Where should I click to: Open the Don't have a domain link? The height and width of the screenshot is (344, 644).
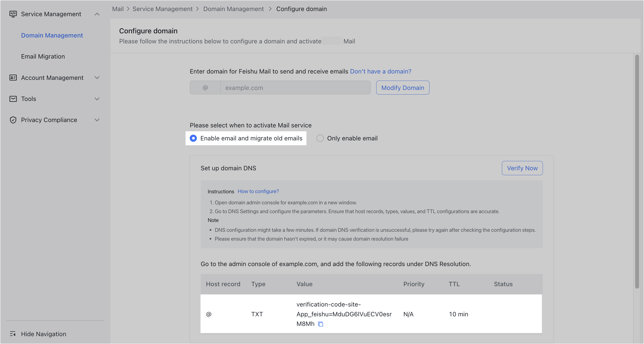tap(380, 71)
